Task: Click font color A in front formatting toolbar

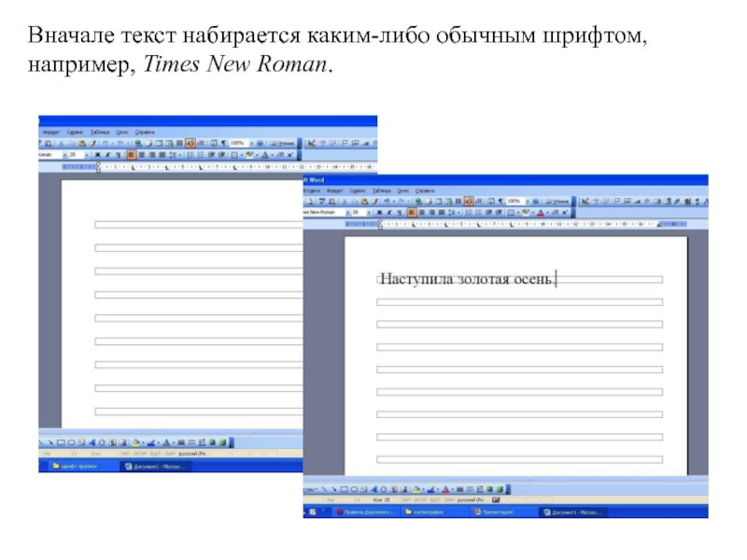Action: pyautogui.click(x=541, y=213)
